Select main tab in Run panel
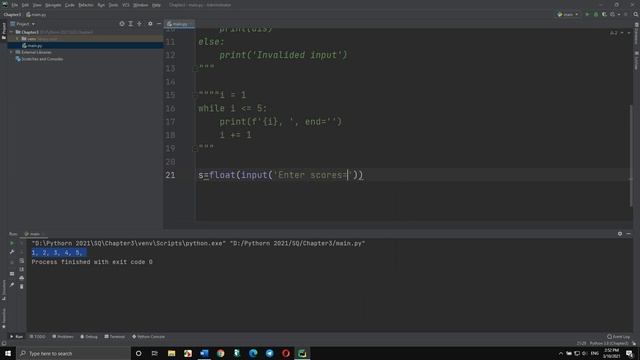Screen dimensions: 640x360 34,234
